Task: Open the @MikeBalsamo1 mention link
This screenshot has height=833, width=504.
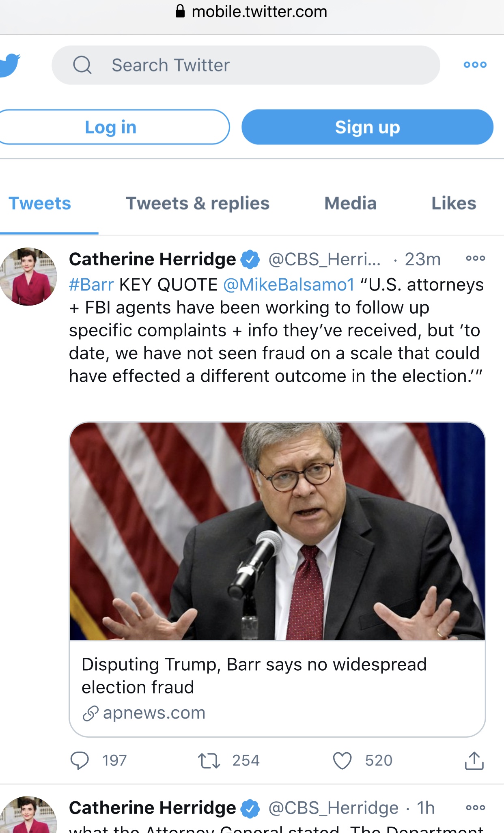Action: [289, 285]
